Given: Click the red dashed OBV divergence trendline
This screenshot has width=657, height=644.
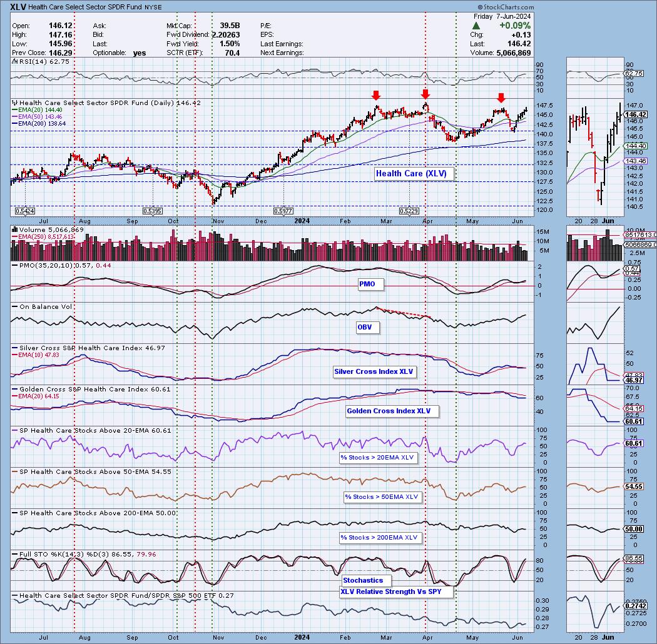Looking at the screenshot, I should tap(404, 313).
